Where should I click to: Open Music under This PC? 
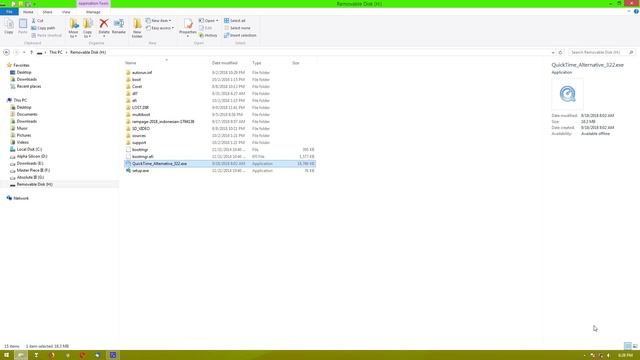point(22,128)
